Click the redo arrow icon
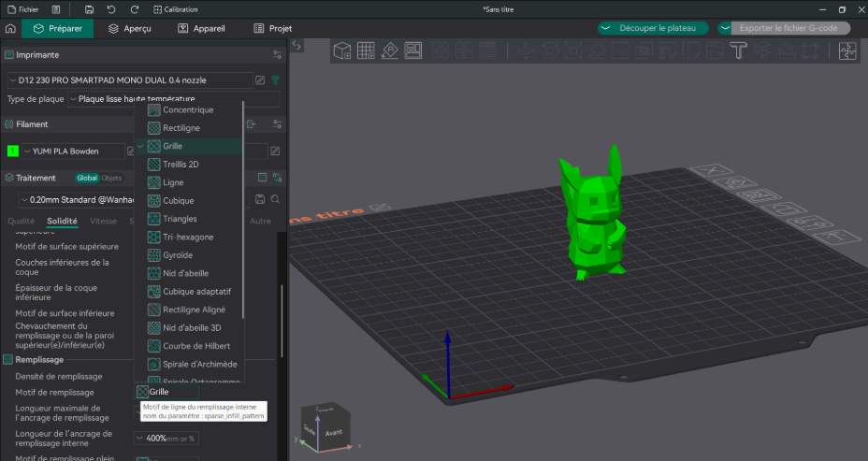 point(134,9)
